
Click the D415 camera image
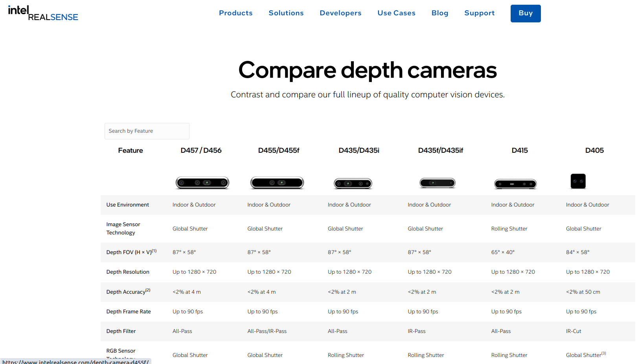[515, 184]
